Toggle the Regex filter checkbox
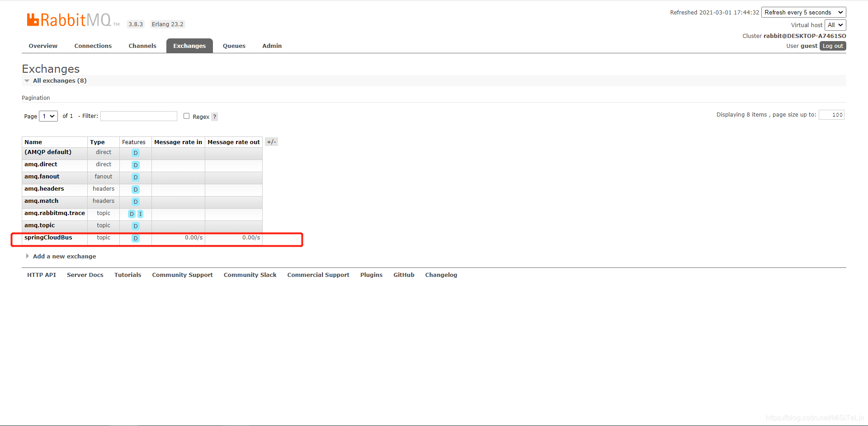The width and height of the screenshot is (868, 426). coord(186,116)
